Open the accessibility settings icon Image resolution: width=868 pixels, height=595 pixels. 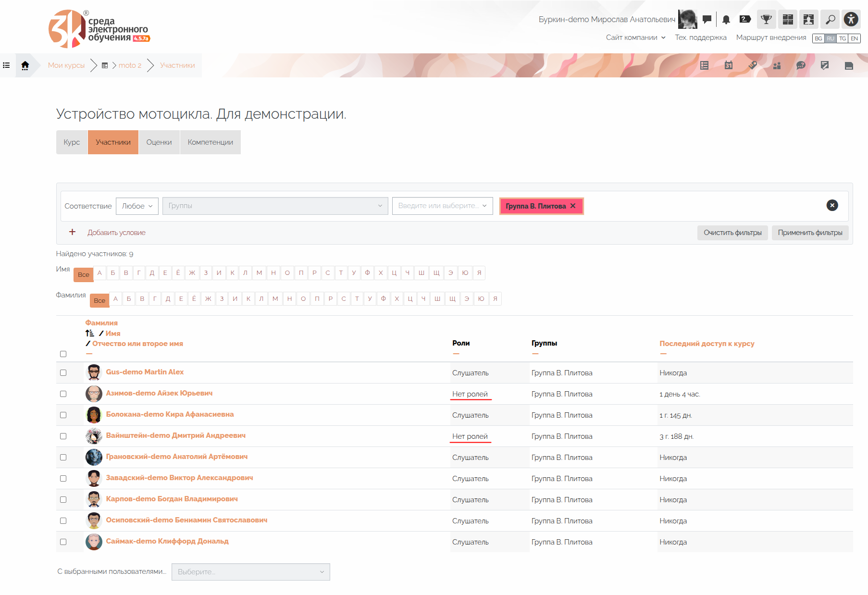coord(851,19)
